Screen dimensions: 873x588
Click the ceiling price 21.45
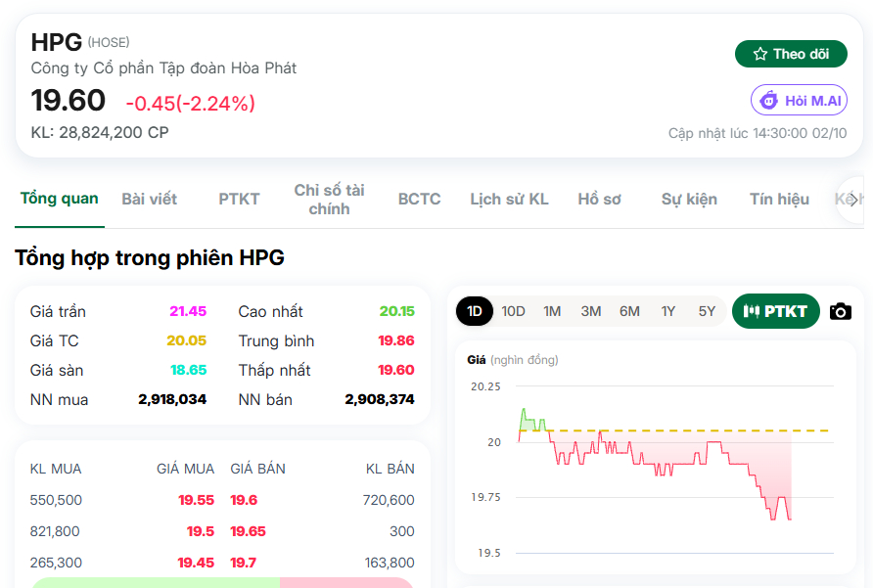click(x=188, y=311)
